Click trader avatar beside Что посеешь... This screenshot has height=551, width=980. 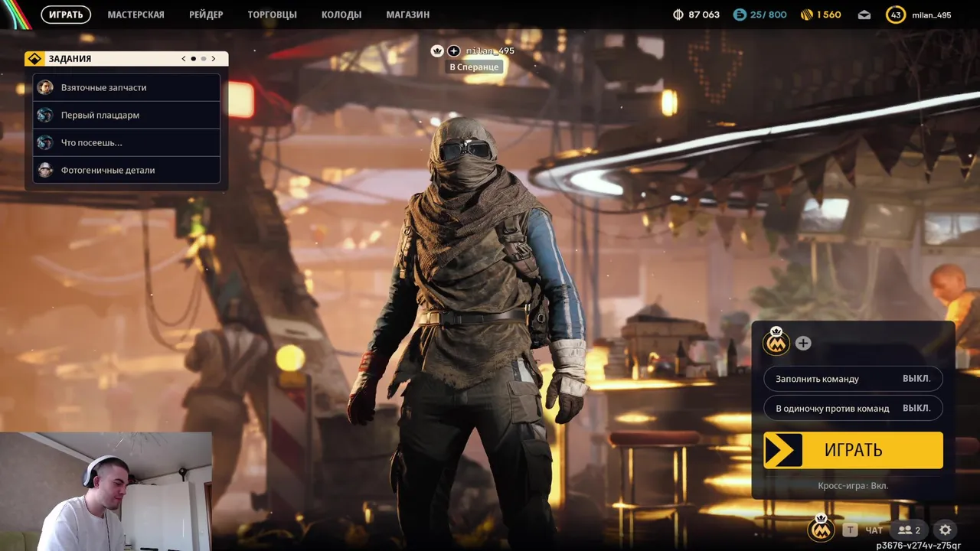(45, 142)
